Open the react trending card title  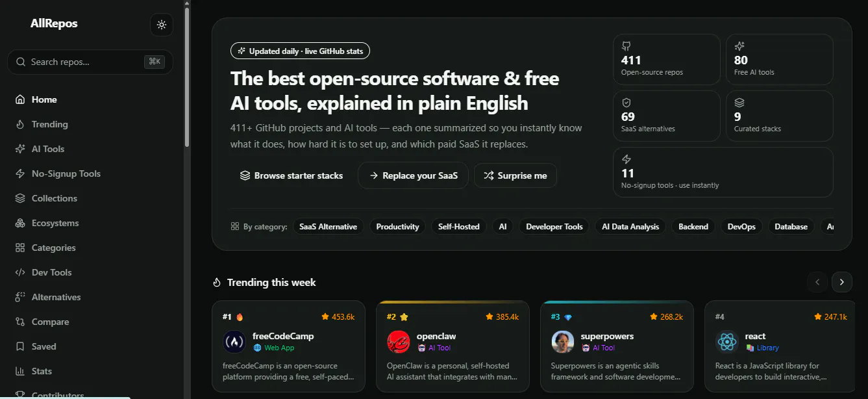click(x=756, y=336)
